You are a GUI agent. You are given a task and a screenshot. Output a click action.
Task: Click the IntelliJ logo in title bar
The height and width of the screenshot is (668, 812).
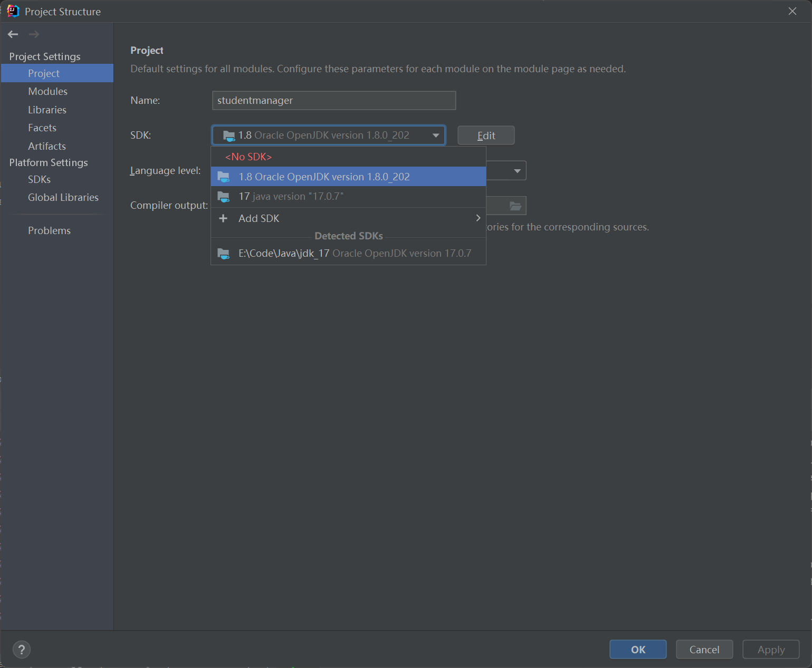coord(13,11)
